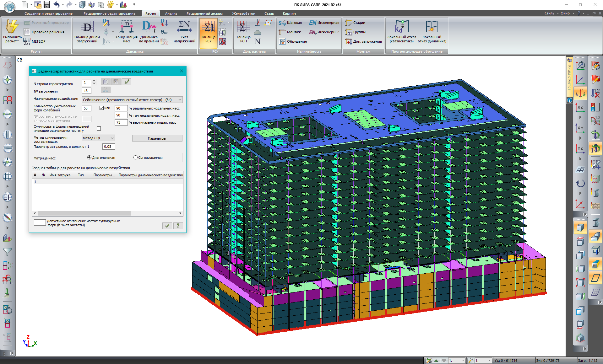Confirm the dialog with the green checkmark button
603x364 pixels.
click(x=167, y=225)
